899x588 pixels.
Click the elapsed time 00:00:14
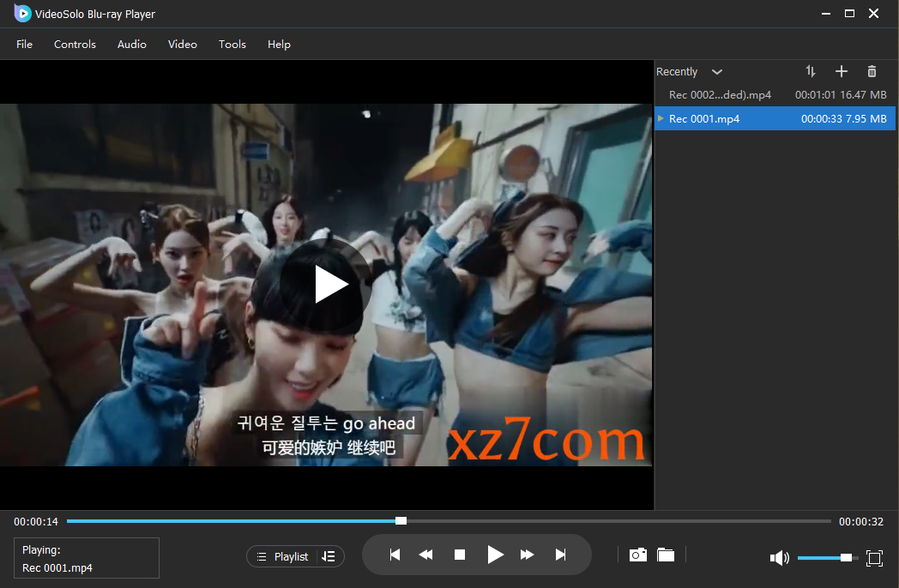click(36, 521)
